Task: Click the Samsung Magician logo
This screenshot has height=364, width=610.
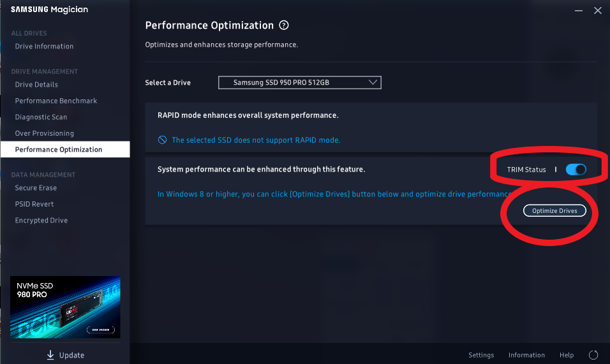Action: (x=49, y=10)
